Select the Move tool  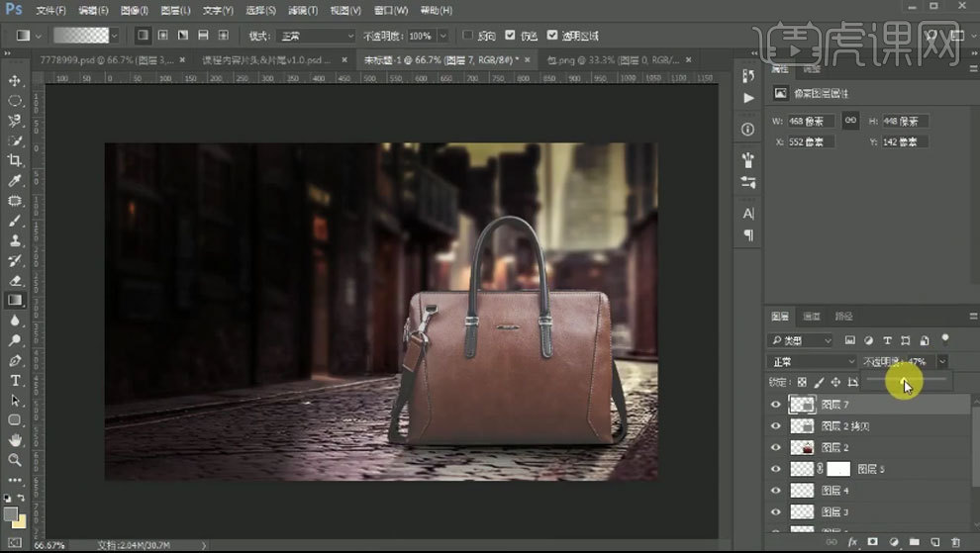coord(15,80)
